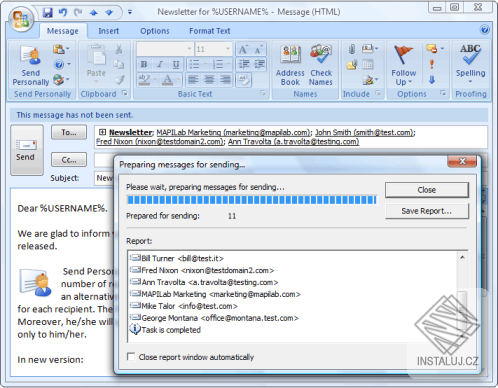Click the Grow Font icon
The image size is (498, 388).
[243, 50]
